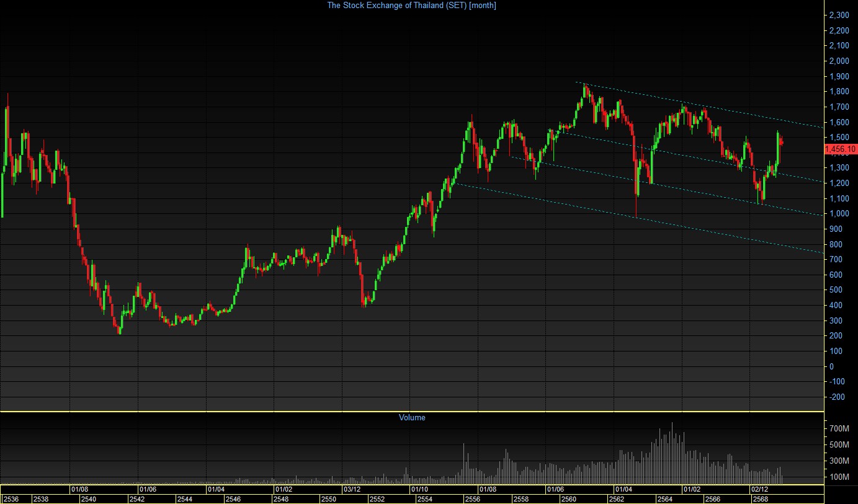Image resolution: width=858 pixels, height=504 pixels.
Task: Select the 2568 year marker on timeline
Action: click(x=760, y=499)
